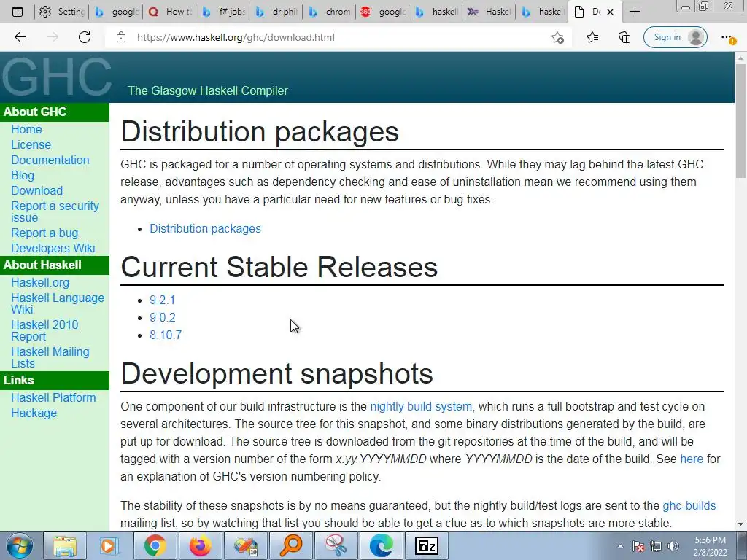The height and width of the screenshot is (560, 747).
Task: Open the ghc-builds mailing list link
Action: point(689,506)
